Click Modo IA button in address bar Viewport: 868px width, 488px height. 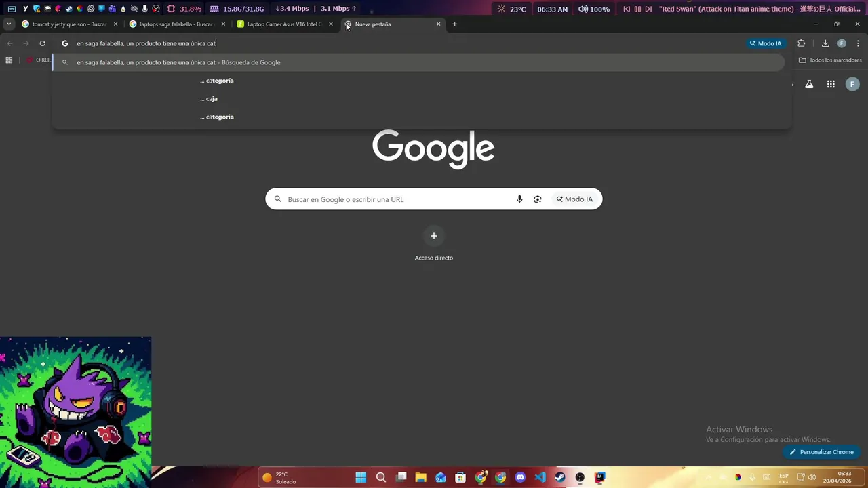766,43
